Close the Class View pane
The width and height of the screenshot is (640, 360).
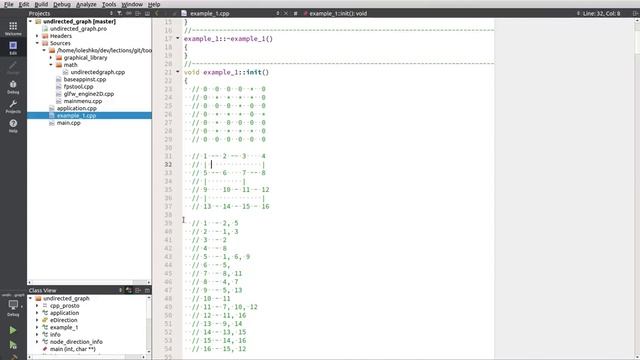[147, 290]
